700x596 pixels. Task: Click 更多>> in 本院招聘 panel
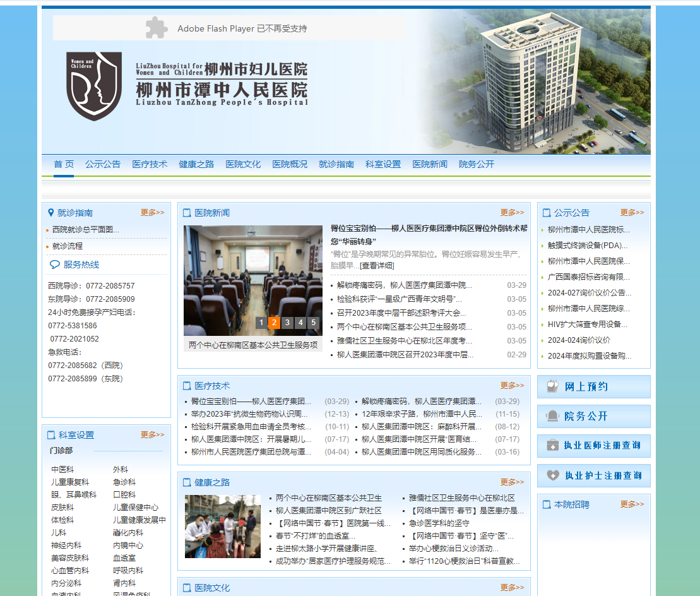[x=632, y=504]
